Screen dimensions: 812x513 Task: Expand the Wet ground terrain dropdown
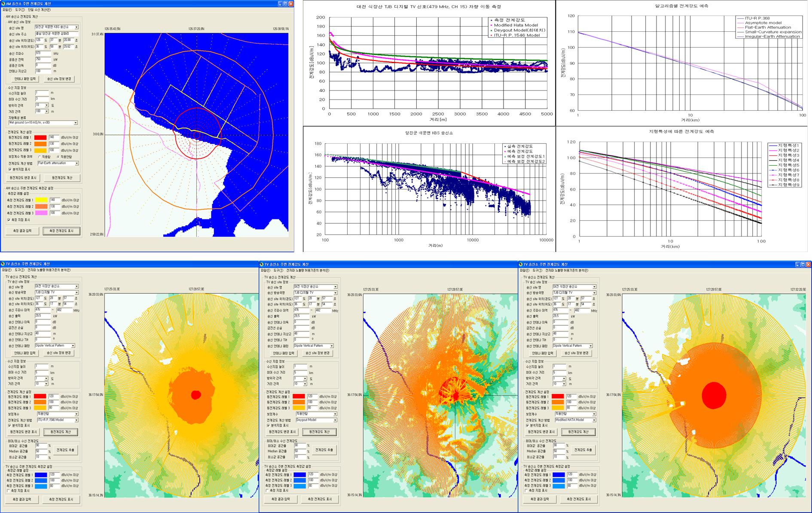coord(76,123)
